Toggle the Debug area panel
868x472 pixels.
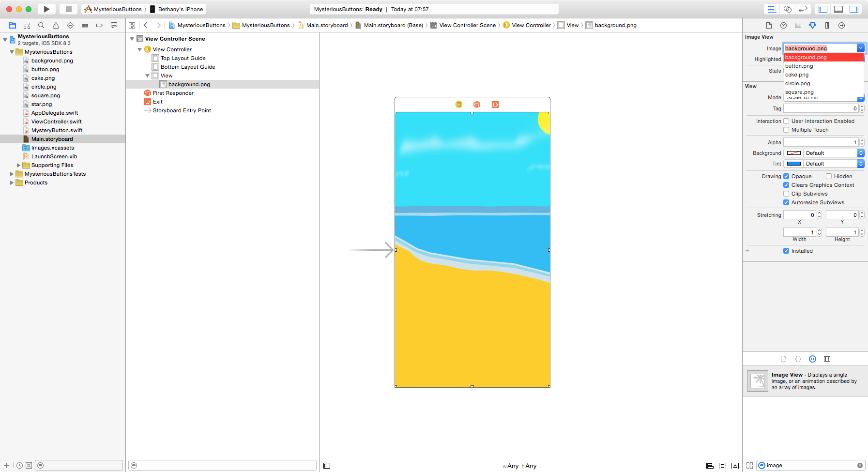click(x=838, y=9)
